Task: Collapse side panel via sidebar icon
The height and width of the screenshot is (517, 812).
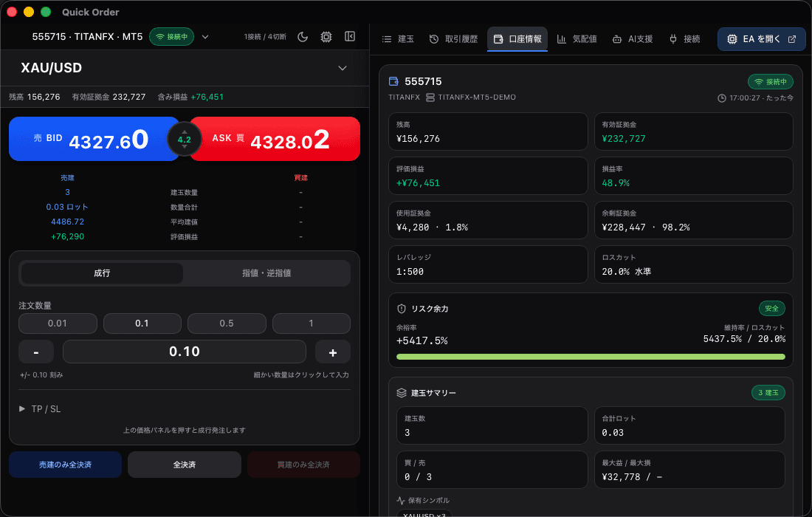Action: pos(350,36)
